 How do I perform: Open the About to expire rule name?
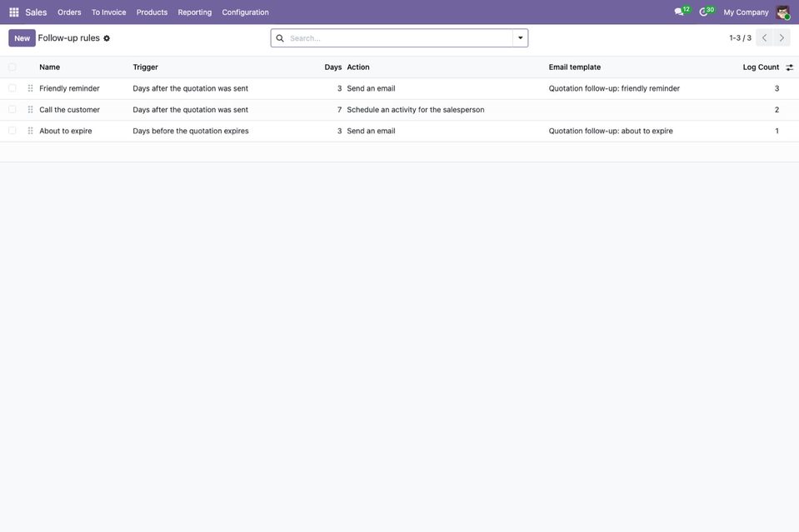66,131
